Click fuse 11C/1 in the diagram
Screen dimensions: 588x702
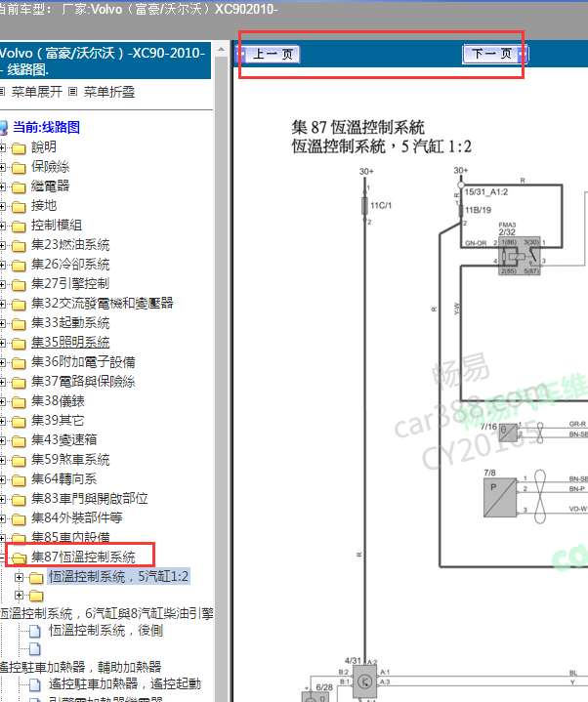365,205
